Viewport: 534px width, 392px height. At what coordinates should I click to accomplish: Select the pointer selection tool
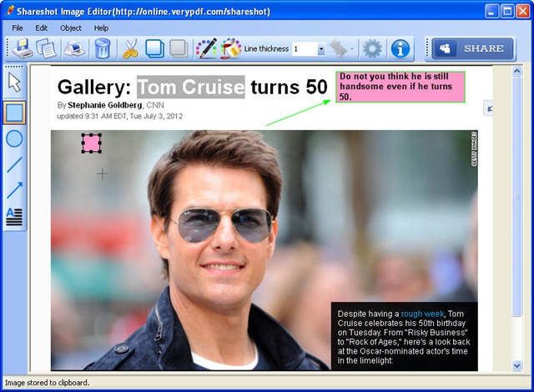coord(14,83)
